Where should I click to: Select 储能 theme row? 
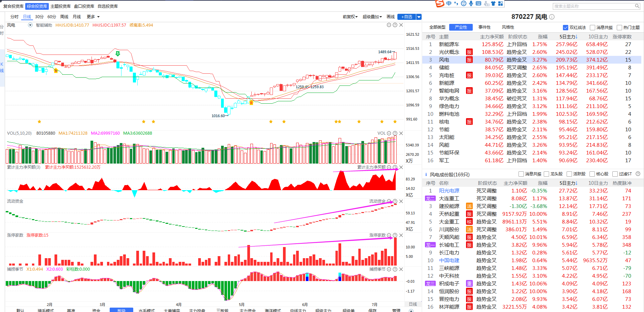pos(532,68)
